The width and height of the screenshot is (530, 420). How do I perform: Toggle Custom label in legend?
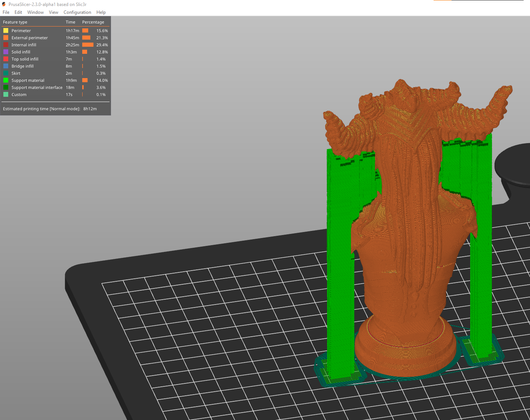[x=19, y=95]
